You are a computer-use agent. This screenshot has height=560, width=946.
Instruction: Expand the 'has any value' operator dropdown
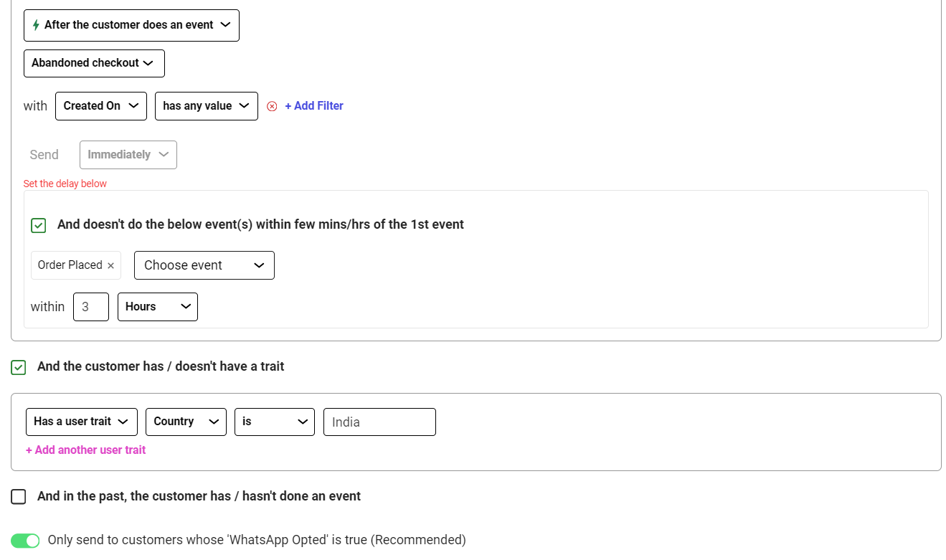pos(207,105)
